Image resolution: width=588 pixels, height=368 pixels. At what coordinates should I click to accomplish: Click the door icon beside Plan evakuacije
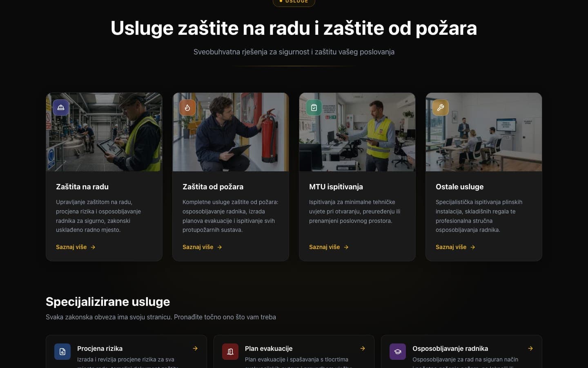(230, 352)
